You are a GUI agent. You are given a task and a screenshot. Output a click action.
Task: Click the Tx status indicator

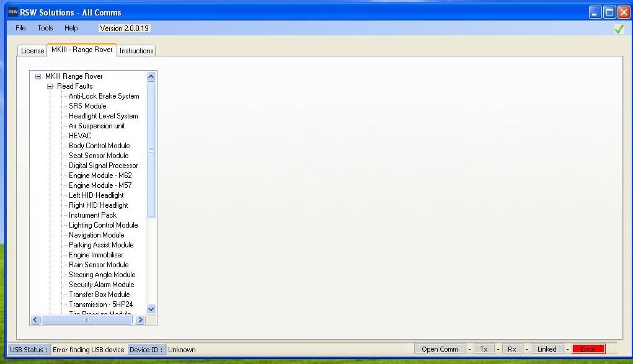[484, 349]
